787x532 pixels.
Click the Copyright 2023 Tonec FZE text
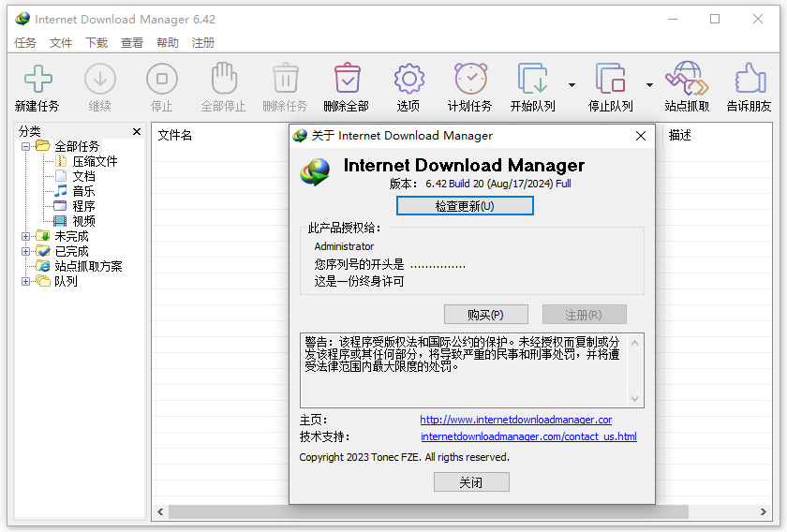coord(405,457)
